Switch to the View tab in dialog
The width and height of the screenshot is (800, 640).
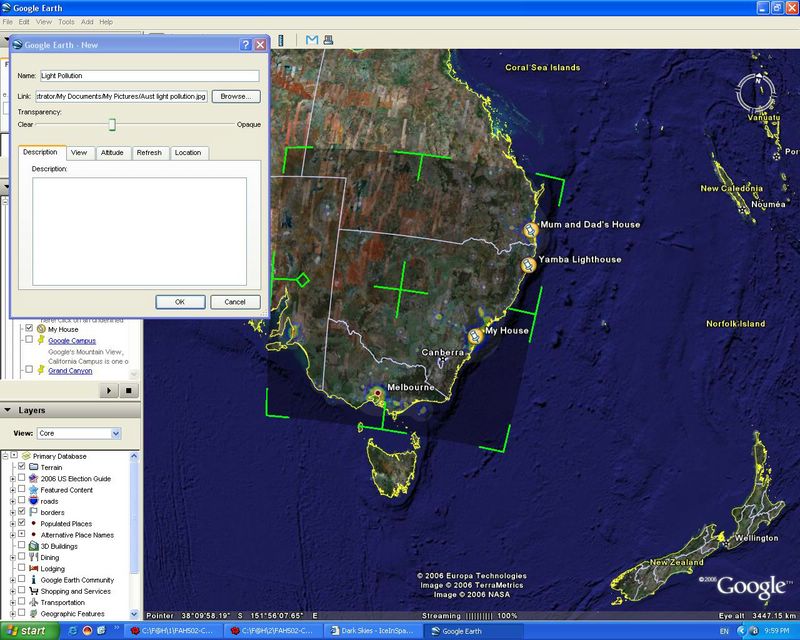click(79, 153)
